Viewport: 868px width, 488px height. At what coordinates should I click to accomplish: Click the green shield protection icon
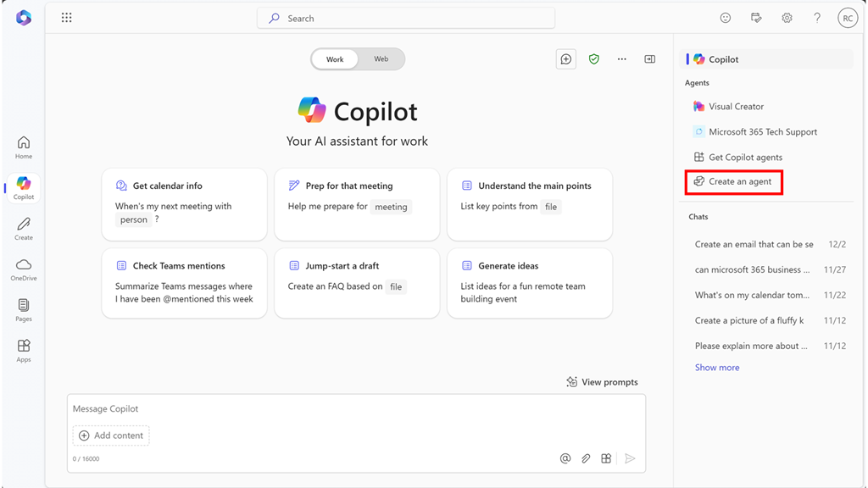pos(594,59)
